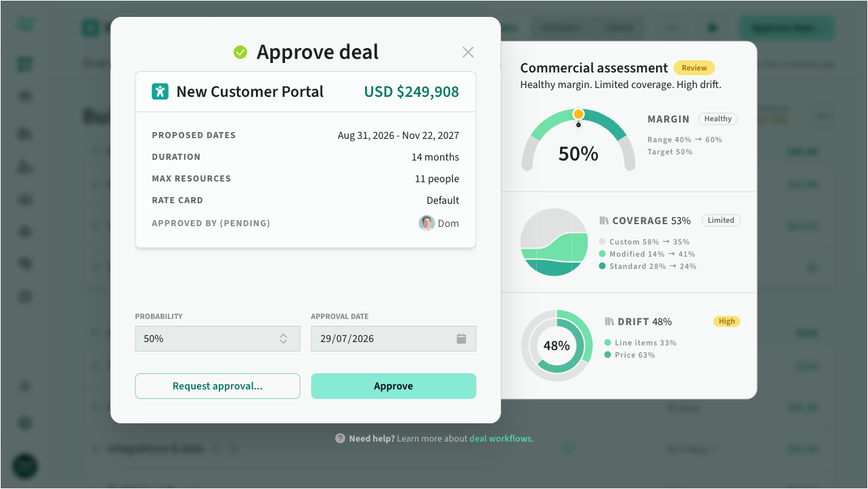This screenshot has height=489, width=868.
Task: Click the Request approval... button
Action: click(217, 386)
